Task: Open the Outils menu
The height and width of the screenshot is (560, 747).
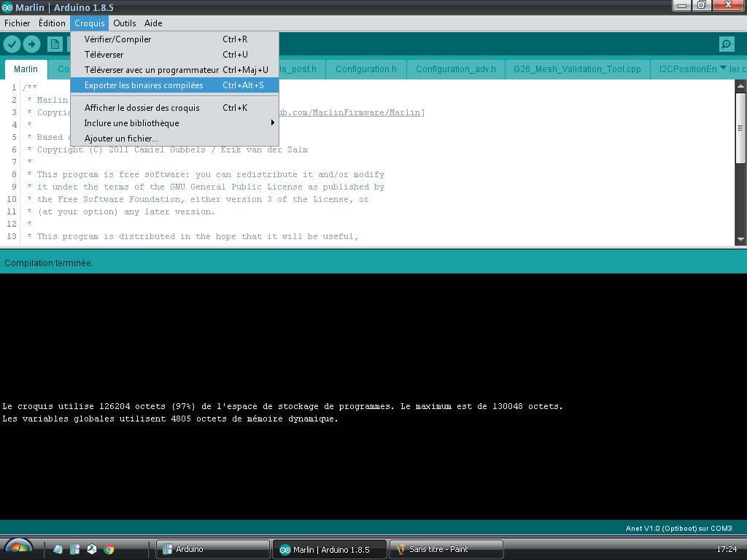Action: click(x=124, y=23)
